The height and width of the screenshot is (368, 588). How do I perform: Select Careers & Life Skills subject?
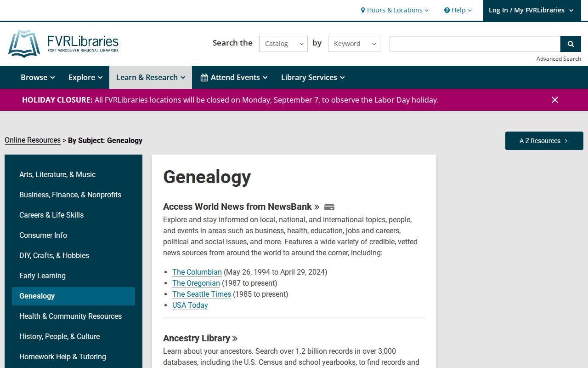click(x=73, y=215)
